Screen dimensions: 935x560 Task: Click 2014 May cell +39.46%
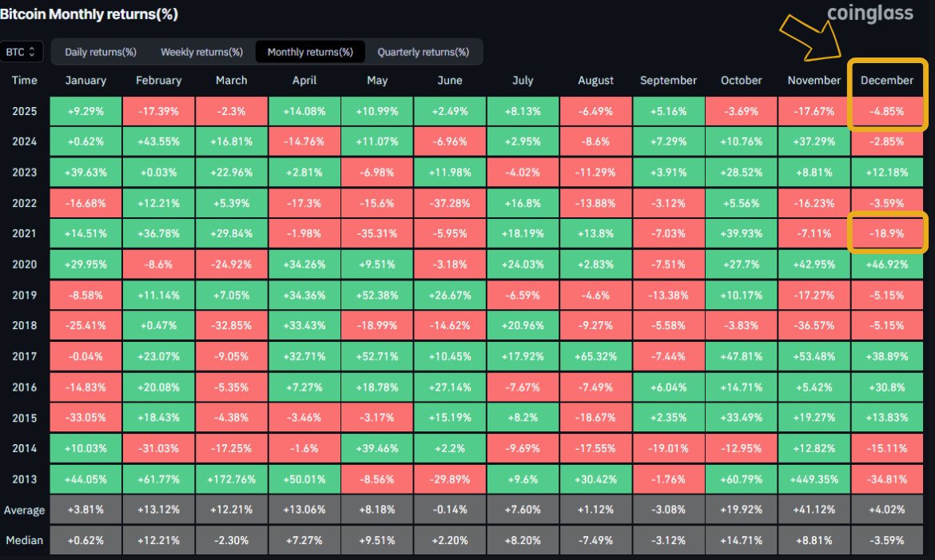pyautogui.click(x=377, y=448)
